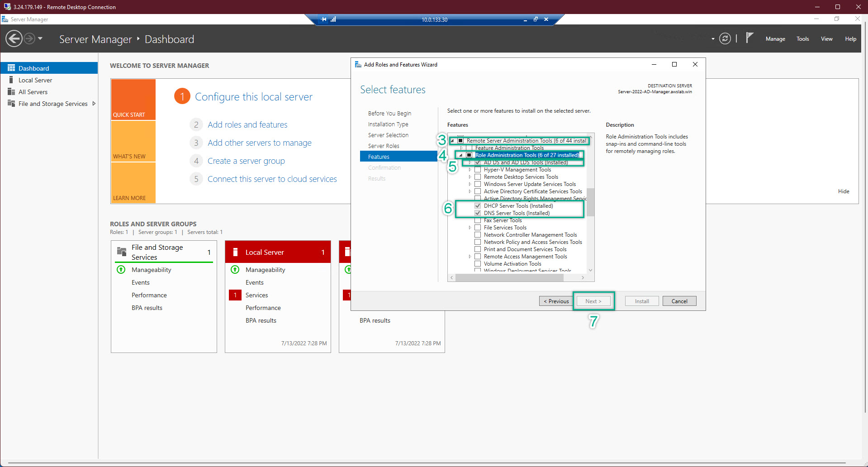Image resolution: width=868 pixels, height=467 pixels.
Task: Open the Add other servers to manage link
Action: coord(260,143)
